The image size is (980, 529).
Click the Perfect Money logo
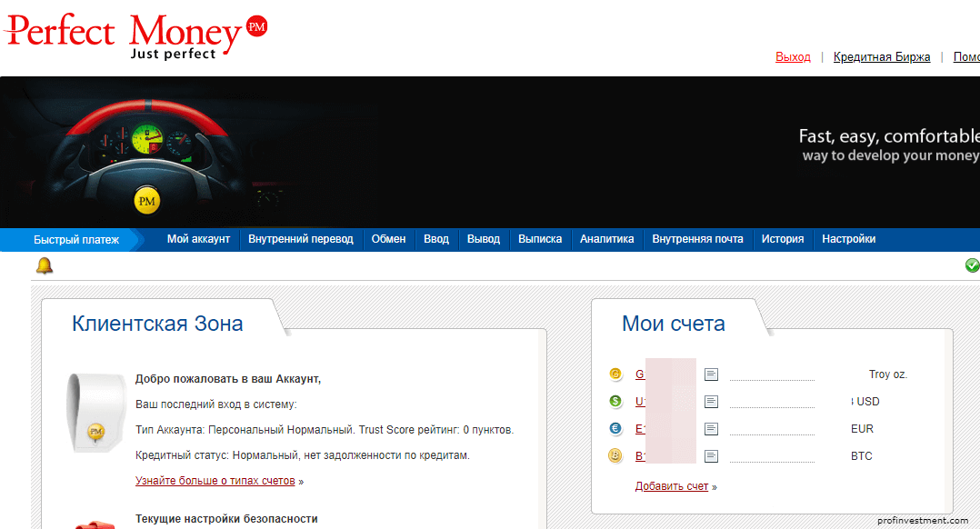(x=135, y=36)
